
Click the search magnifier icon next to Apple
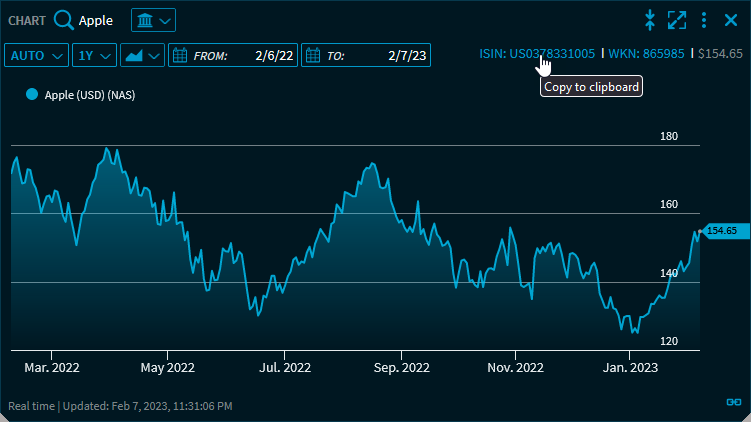coord(64,20)
